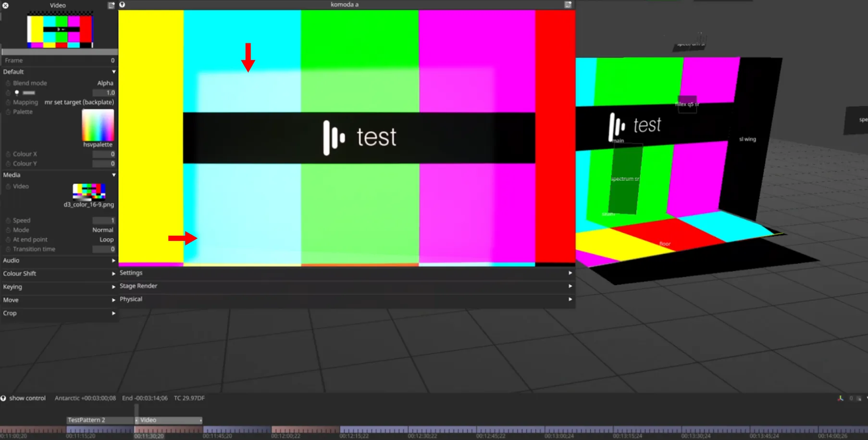Open the At end point Loop option
Screen dimensions: 868x440
[106, 239]
